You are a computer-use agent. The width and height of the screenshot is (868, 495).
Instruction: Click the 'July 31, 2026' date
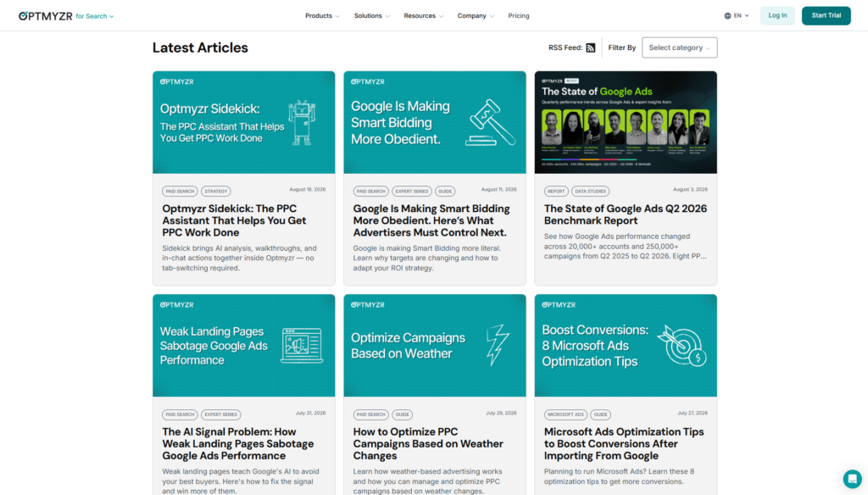click(x=310, y=413)
